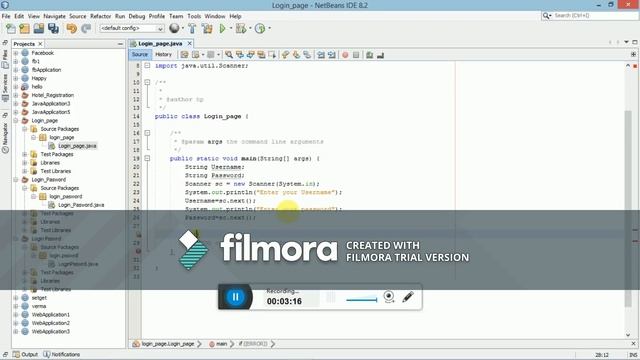Expand the fbApplication project node

tap(16, 70)
